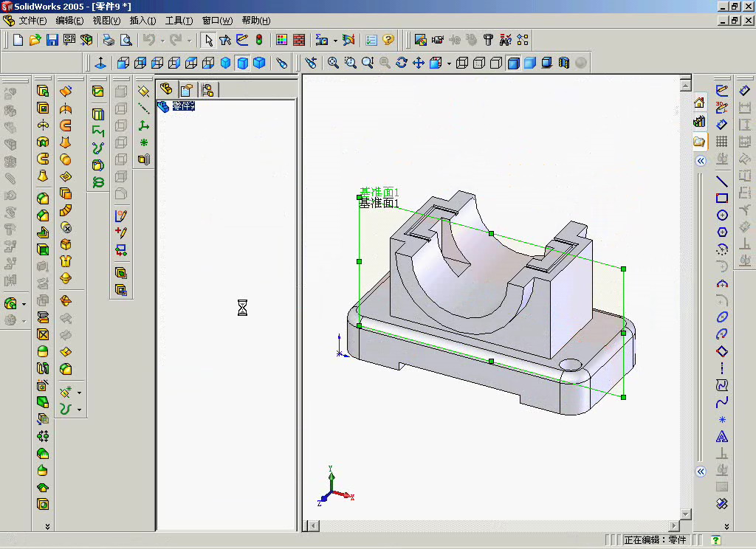Select the Rectangle sketch tool
This screenshot has width=756, height=549.
point(722,198)
